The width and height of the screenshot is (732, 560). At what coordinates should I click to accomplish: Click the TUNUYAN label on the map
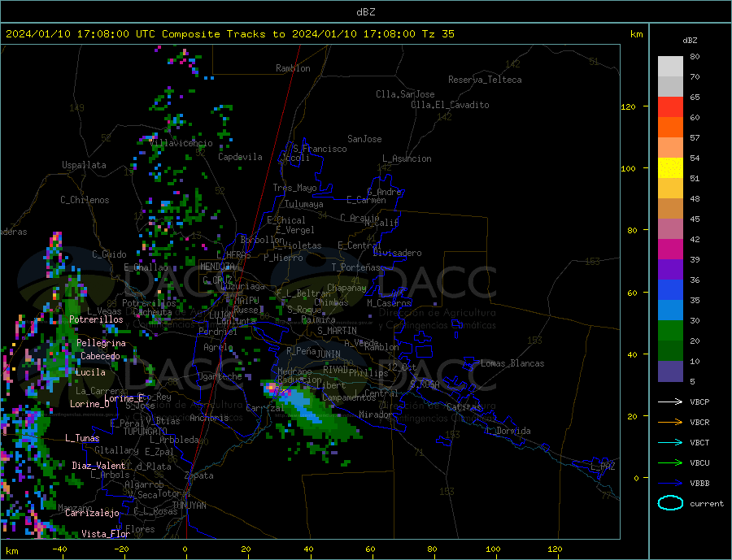pos(189,506)
